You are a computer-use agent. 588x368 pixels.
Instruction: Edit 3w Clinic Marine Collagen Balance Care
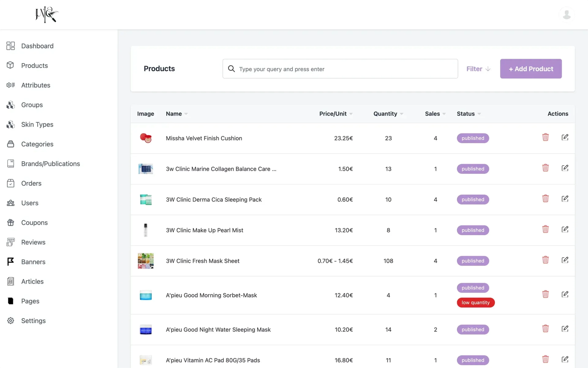tap(565, 168)
